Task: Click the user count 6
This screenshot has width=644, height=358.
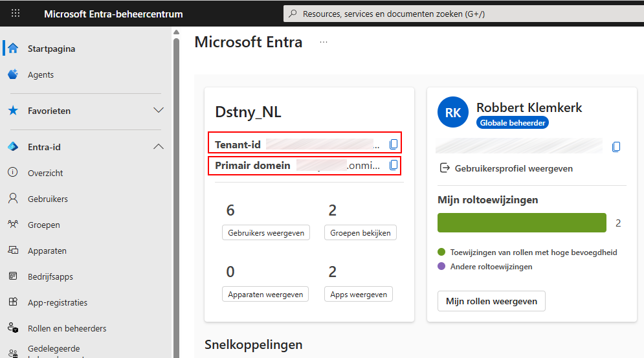Action: (230, 210)
